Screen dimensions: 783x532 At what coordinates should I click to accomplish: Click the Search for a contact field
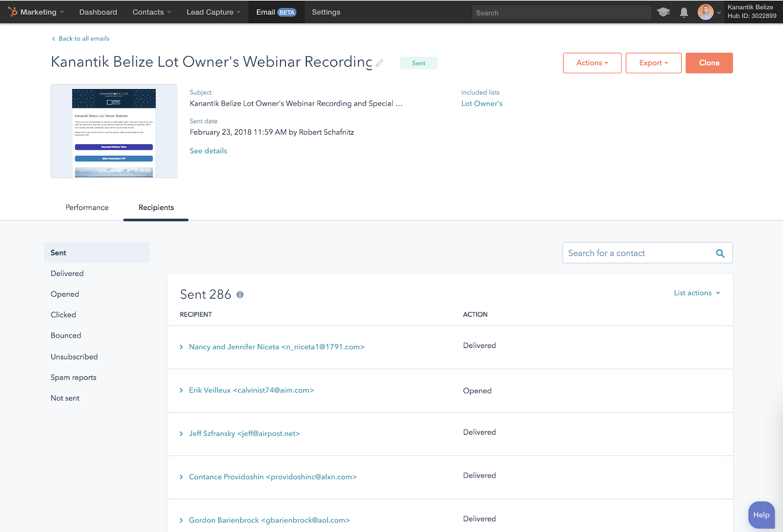(647, 253)
